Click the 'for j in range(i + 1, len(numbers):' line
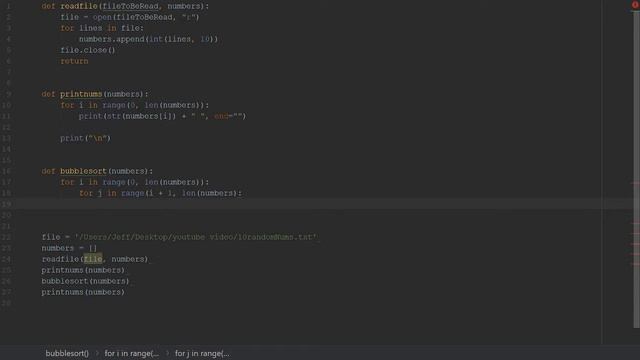640x360 pixels. click(160, 193)
